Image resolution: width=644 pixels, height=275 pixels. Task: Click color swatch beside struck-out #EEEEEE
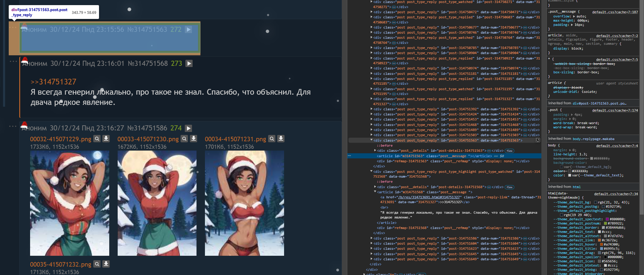pyautogui.click(x=591, y=158)
